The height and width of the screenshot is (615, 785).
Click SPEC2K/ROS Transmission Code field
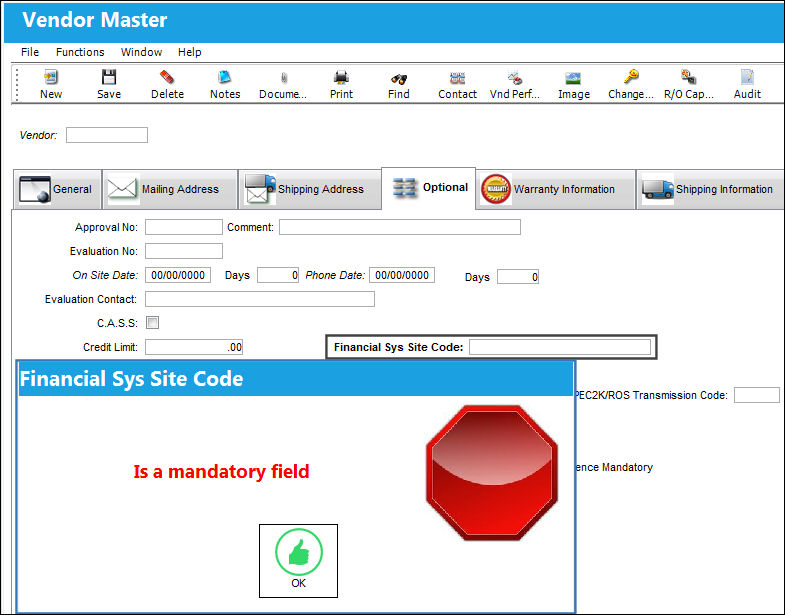tap(756, 395)
